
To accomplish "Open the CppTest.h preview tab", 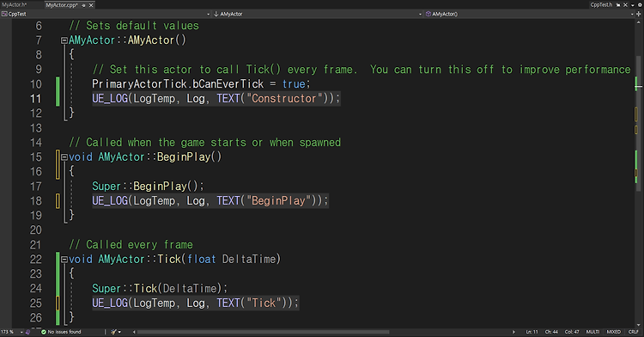I will (x=601, y=5).
